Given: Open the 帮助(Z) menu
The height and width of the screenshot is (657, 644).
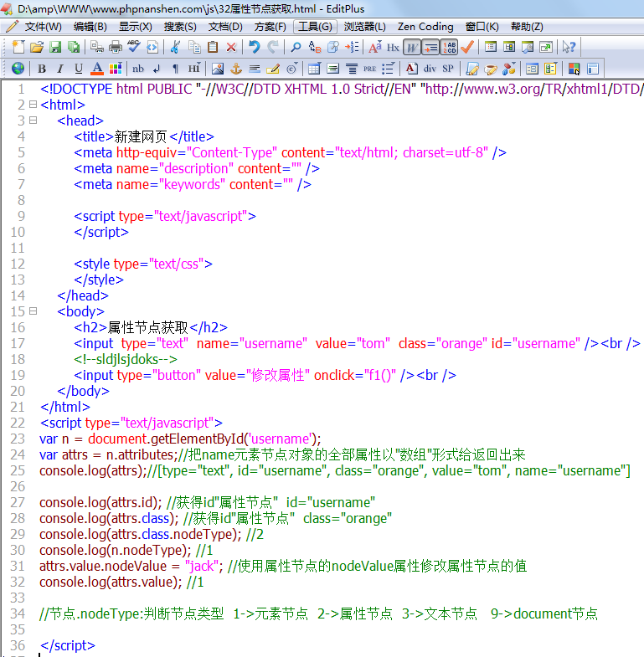Looking at the screenshot, I should coord(527,27).
